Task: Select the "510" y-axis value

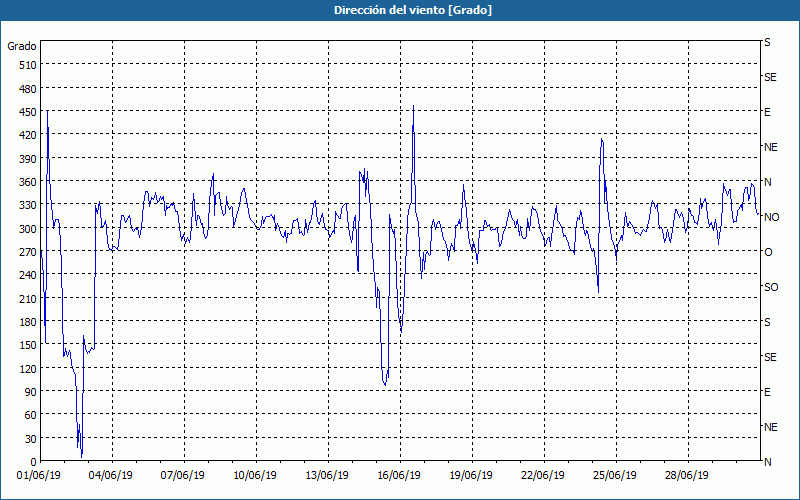Action: pyautogui.click(x=28, y=65)
